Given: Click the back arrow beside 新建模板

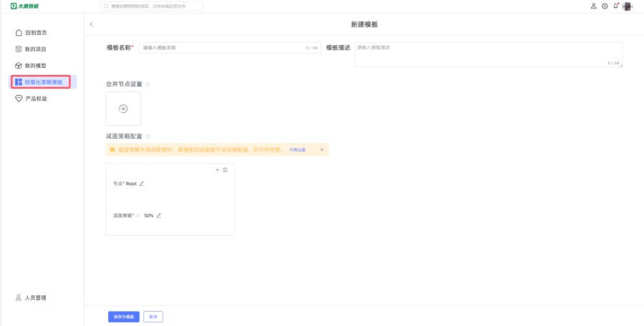Looking at the screenshot, I should 91,24.
